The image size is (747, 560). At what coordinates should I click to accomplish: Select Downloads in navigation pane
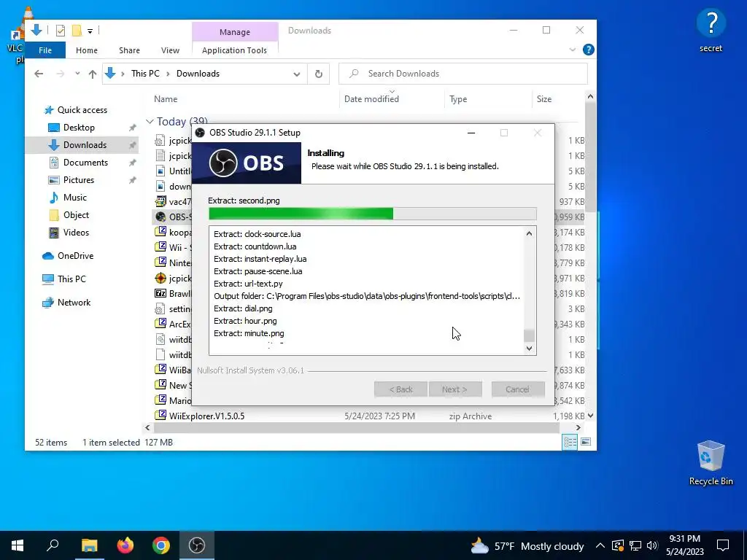(x=82, y=145)
